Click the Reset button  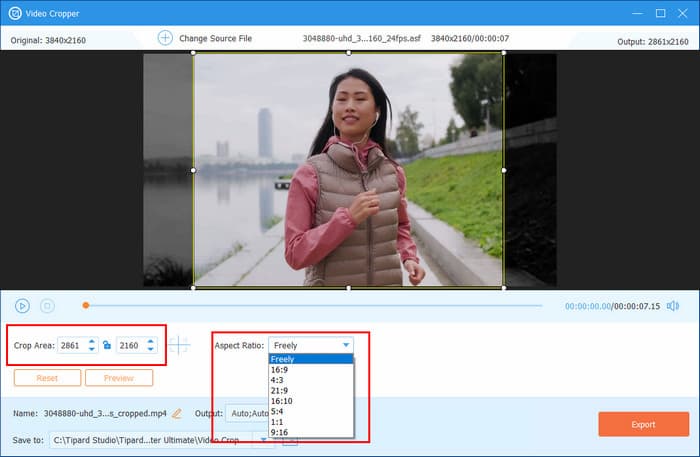point(47,378)
